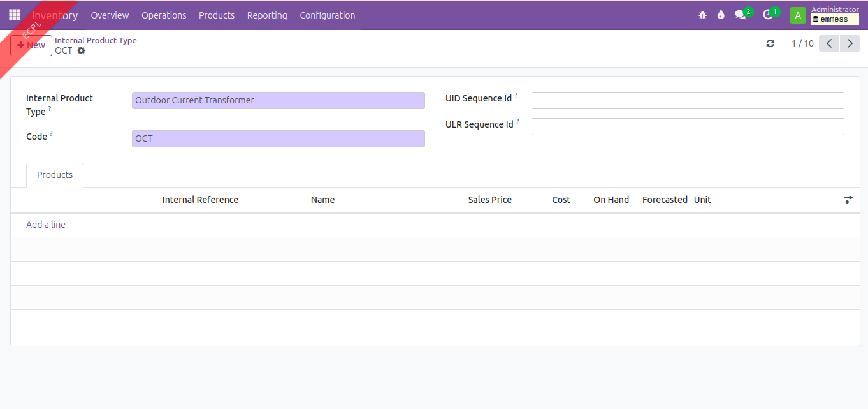868x409 pixels.
Task: Click the droplet icon in navbar
Action: [721, 15]
